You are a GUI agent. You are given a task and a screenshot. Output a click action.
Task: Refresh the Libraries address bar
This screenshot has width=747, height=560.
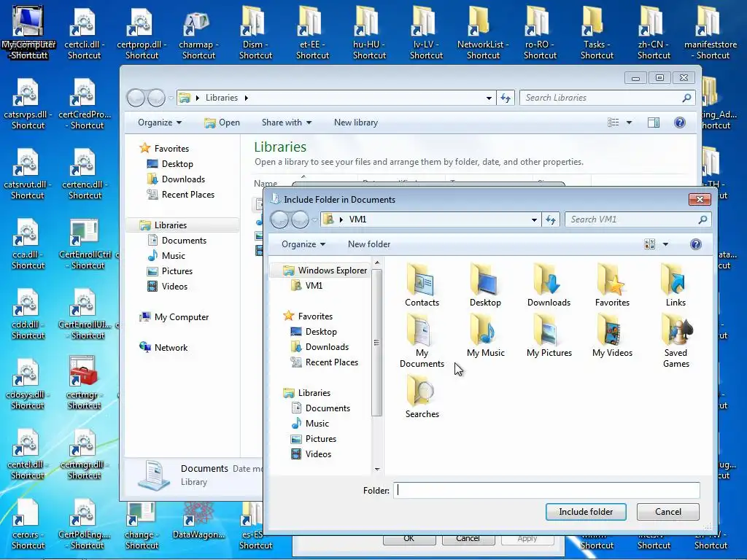pos(506,98)
